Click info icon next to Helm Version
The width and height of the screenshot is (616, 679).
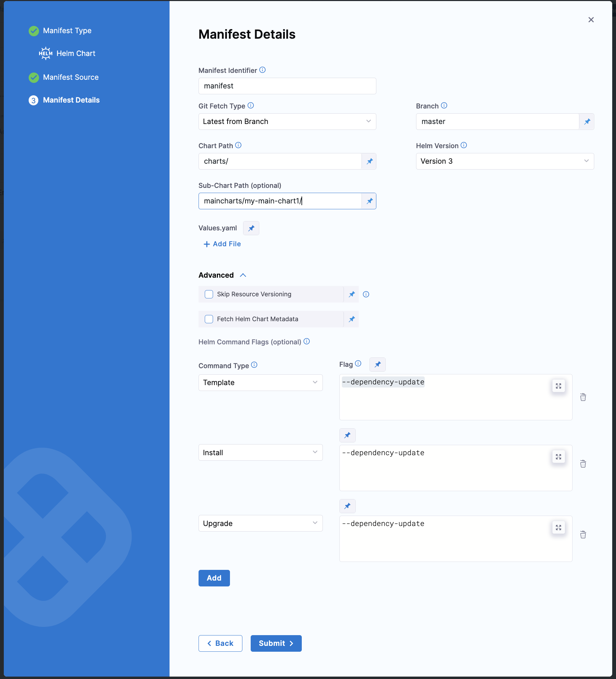(x=464, y=145)
